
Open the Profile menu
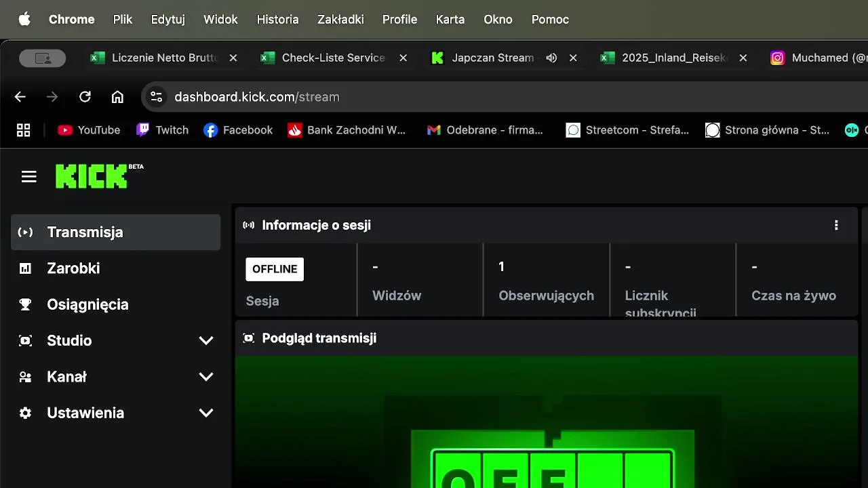pyautogui.click(x=399, y=20)
